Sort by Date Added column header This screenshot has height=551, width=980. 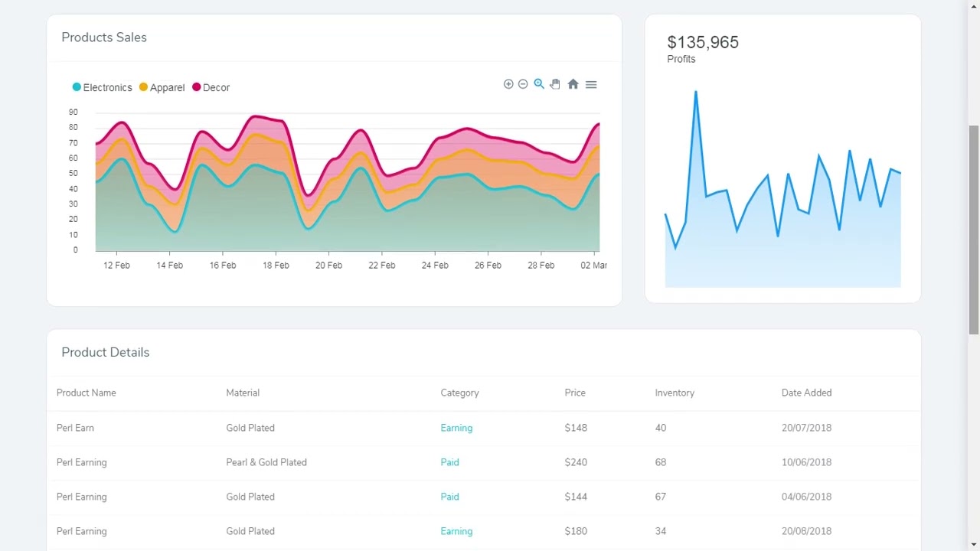click(x=806, y=393)
